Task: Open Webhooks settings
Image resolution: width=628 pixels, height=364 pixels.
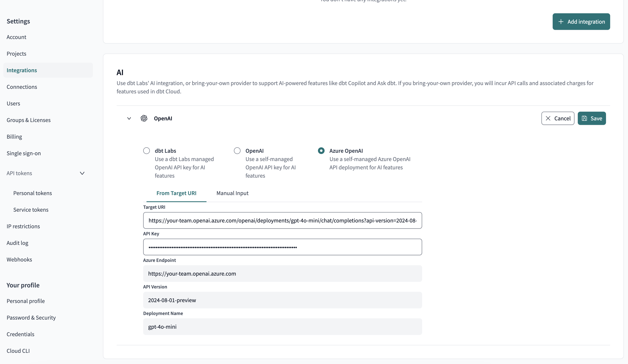Action: point(20,260)
